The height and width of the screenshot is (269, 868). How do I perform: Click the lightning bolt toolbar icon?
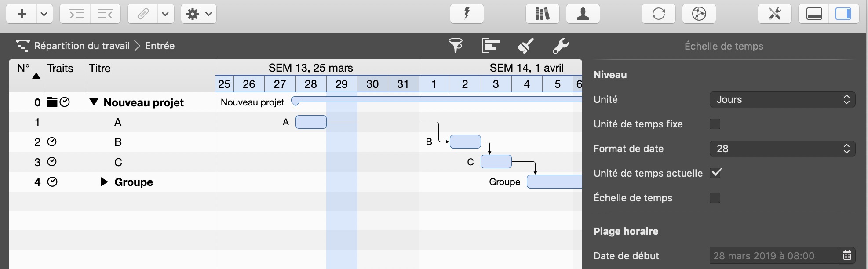[467, 14]
